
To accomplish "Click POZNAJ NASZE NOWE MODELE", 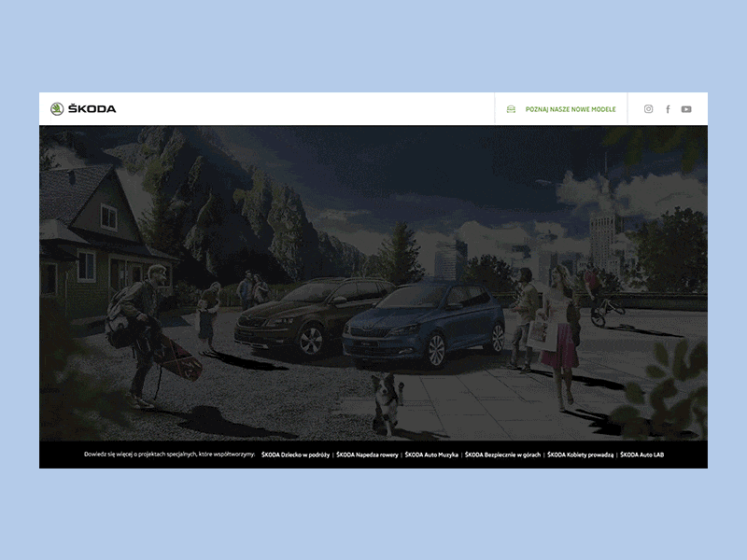I will tap(573, 109).
